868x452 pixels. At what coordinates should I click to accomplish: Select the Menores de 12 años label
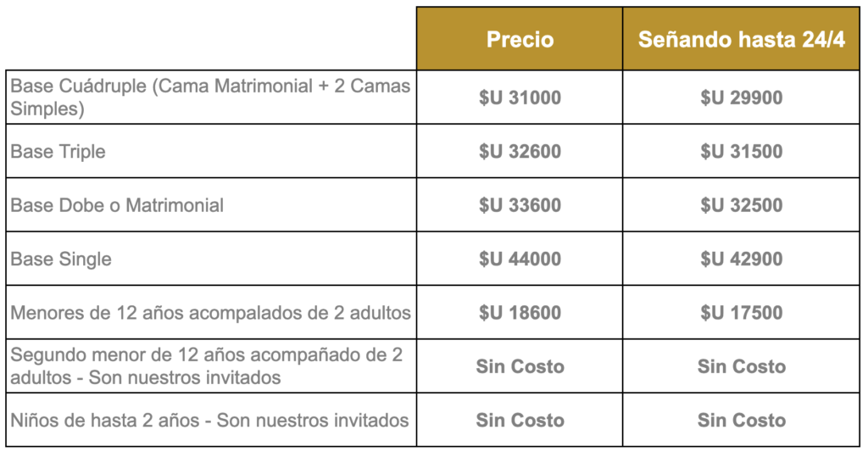(x=210, y=313)
